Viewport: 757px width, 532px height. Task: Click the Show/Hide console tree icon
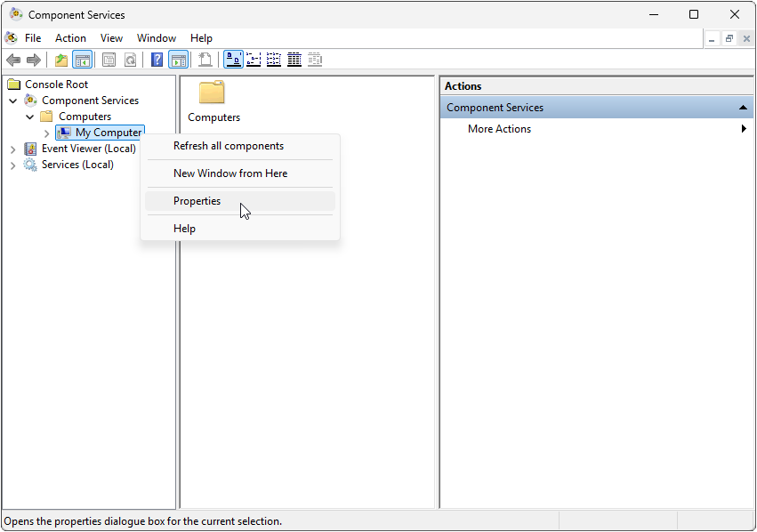coord(82,60)
